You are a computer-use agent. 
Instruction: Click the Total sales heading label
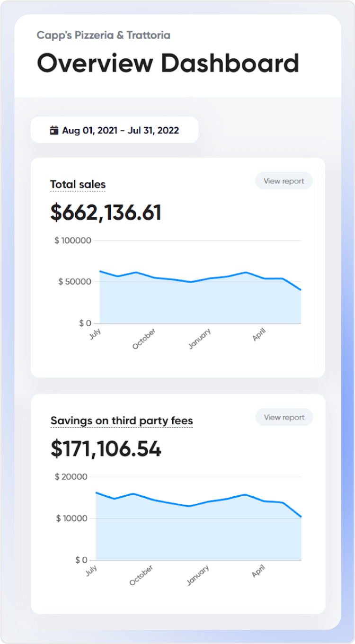tap(78, 184)
